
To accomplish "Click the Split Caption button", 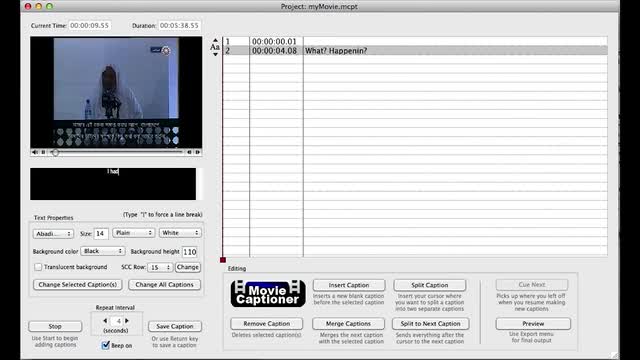I will (x=430, y=285).
